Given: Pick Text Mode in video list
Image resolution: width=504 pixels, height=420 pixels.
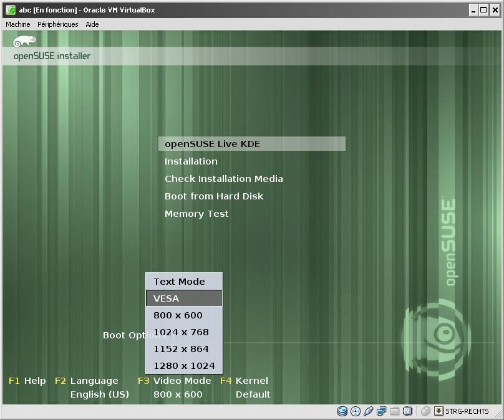Looking at the screenshot, I should coord(184,282).
